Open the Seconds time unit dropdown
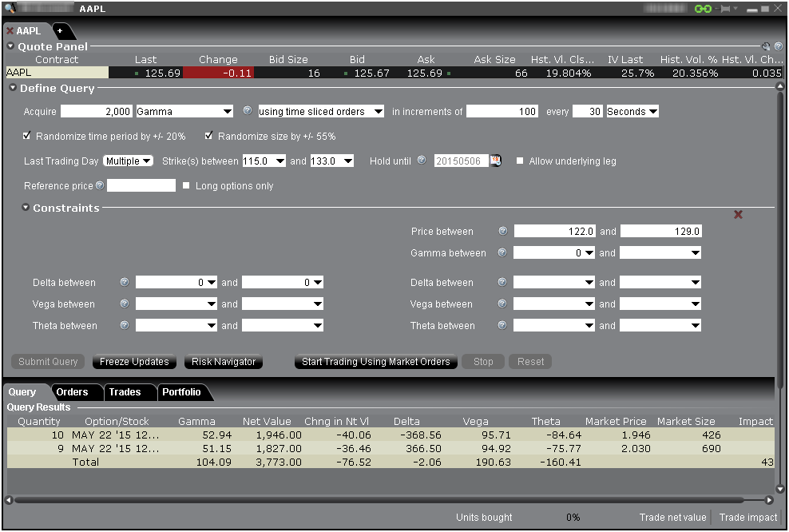 pos(632,112)
